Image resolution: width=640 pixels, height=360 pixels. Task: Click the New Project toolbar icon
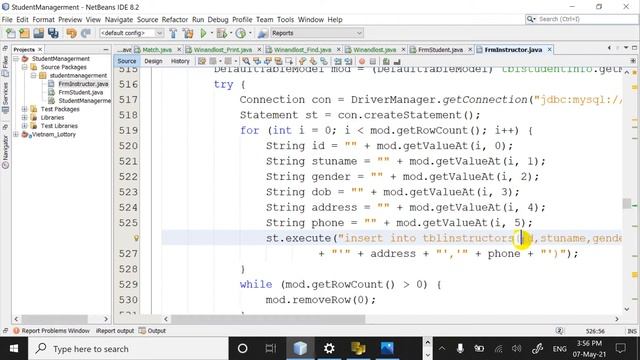coord(24,33)
